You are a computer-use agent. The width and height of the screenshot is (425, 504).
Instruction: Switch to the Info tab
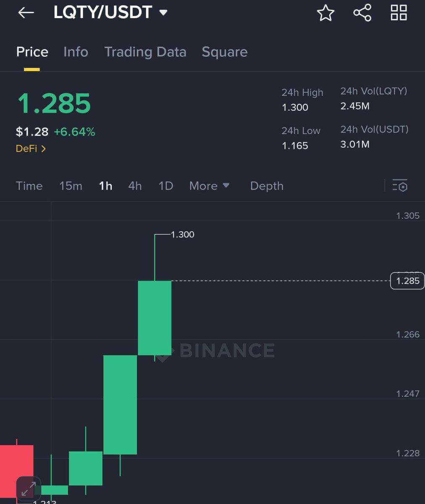click(76, 52)
